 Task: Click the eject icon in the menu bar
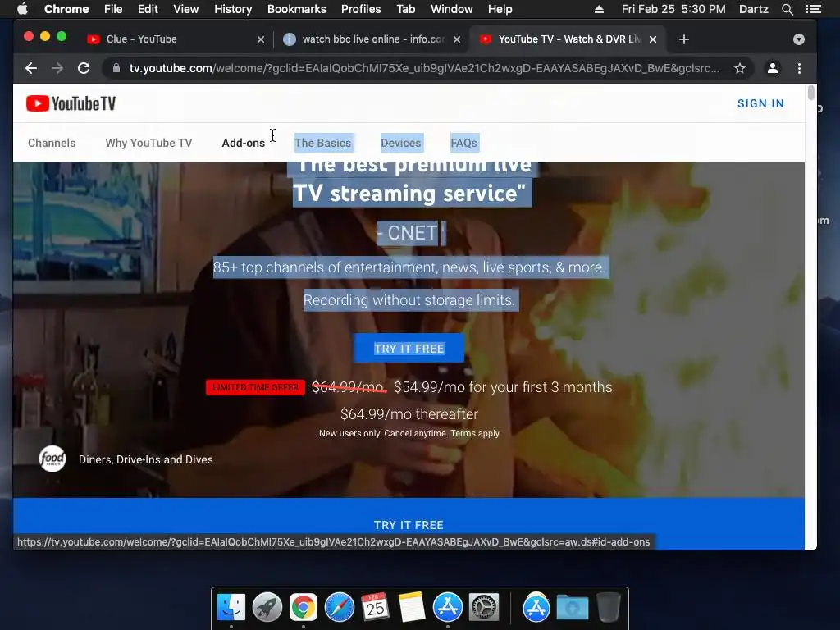click(x=599, y=9)
